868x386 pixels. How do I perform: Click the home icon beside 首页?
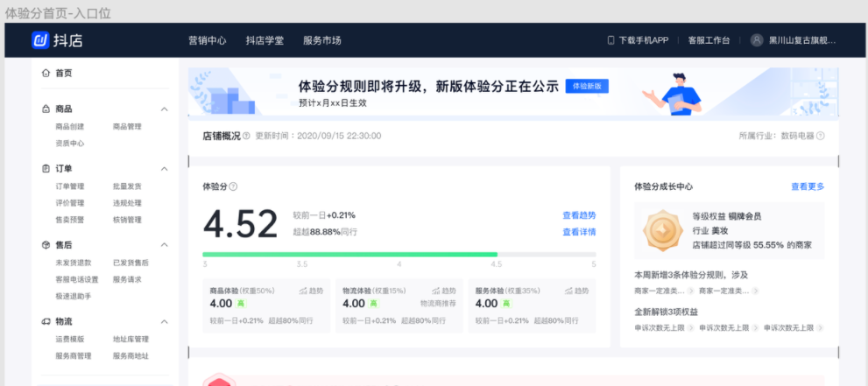(x=46, y=73)
